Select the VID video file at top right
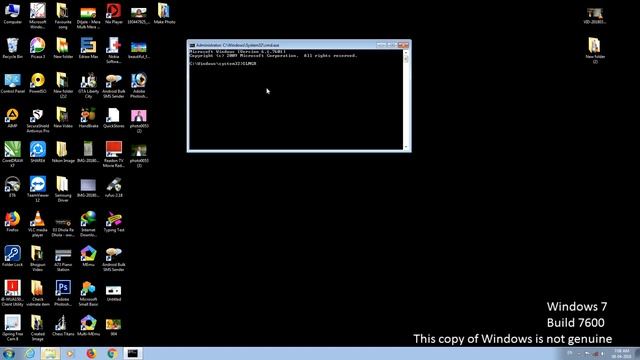This screenshot has height=360, width=640. [x=594, y=16]
